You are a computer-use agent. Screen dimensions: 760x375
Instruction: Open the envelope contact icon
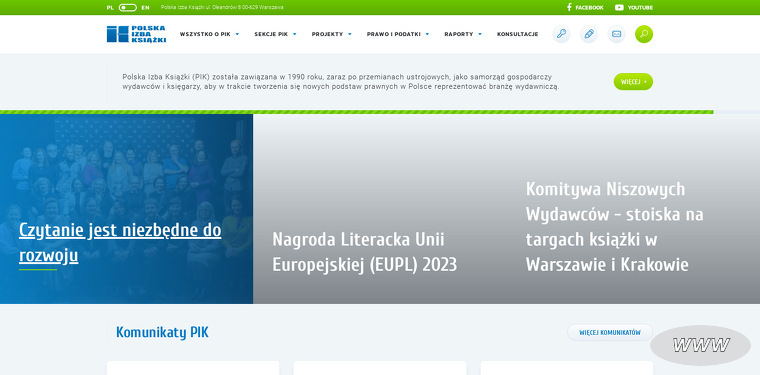[617, 34]
